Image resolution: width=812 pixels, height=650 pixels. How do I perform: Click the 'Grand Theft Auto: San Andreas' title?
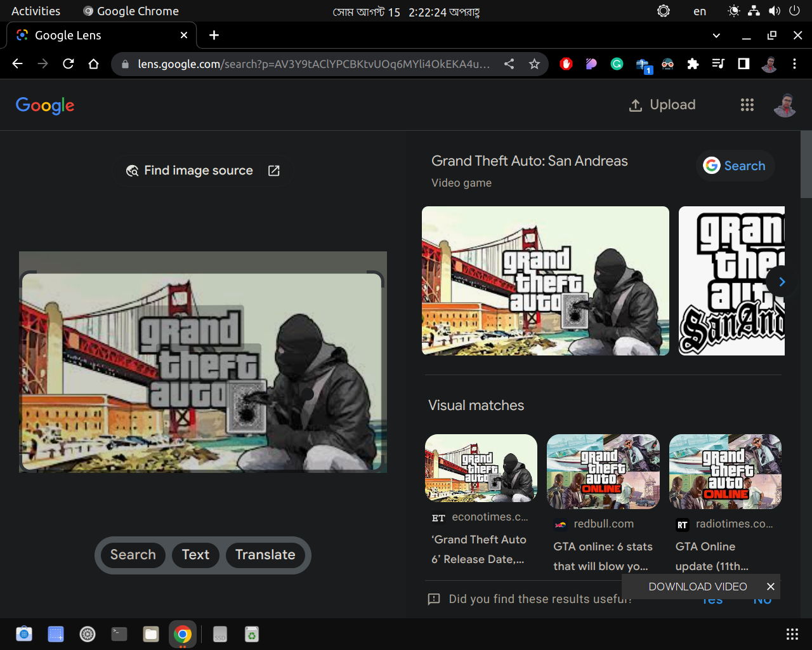(530, 161)
